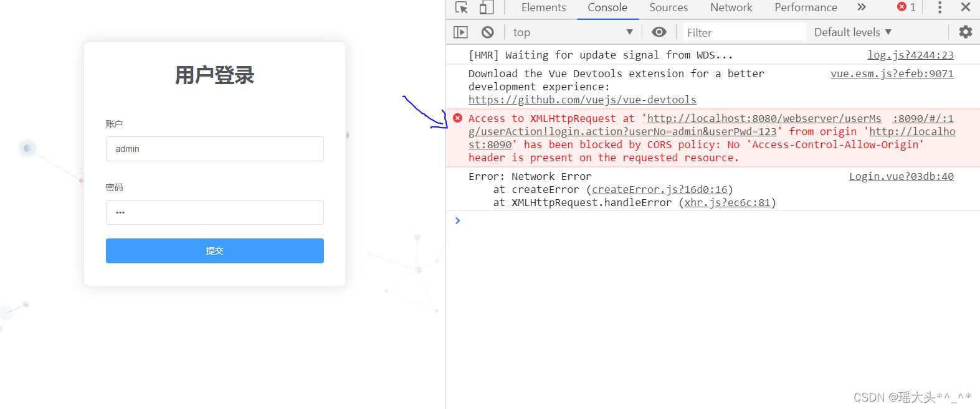
Task: Open the vue-devtools GitHub link
Action: click(x=583, y=100)
